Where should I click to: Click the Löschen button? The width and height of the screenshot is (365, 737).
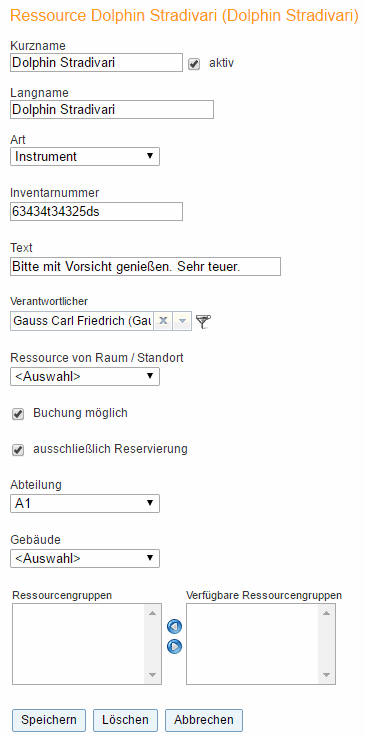coord(125,720)
